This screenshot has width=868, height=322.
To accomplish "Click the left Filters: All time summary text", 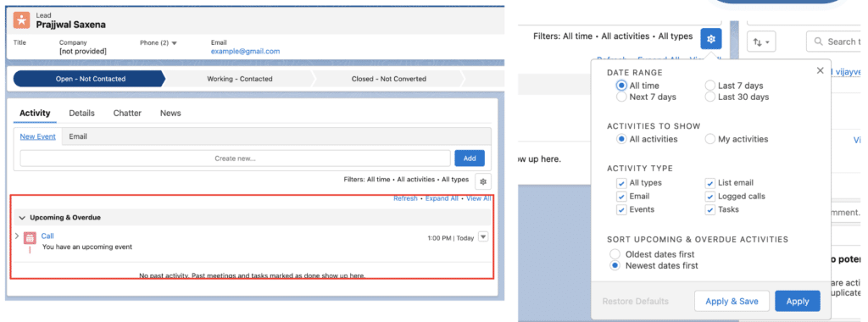I will click(406, 180).
